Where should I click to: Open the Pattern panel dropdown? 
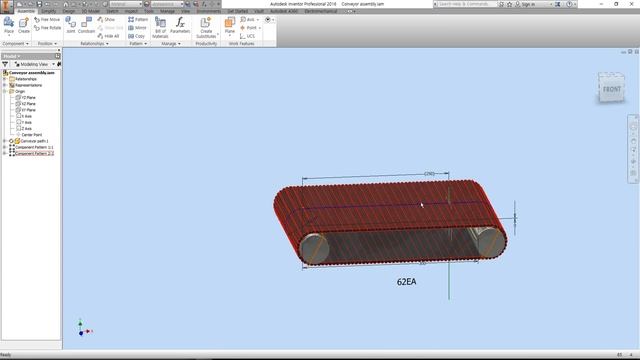(138, 43)
